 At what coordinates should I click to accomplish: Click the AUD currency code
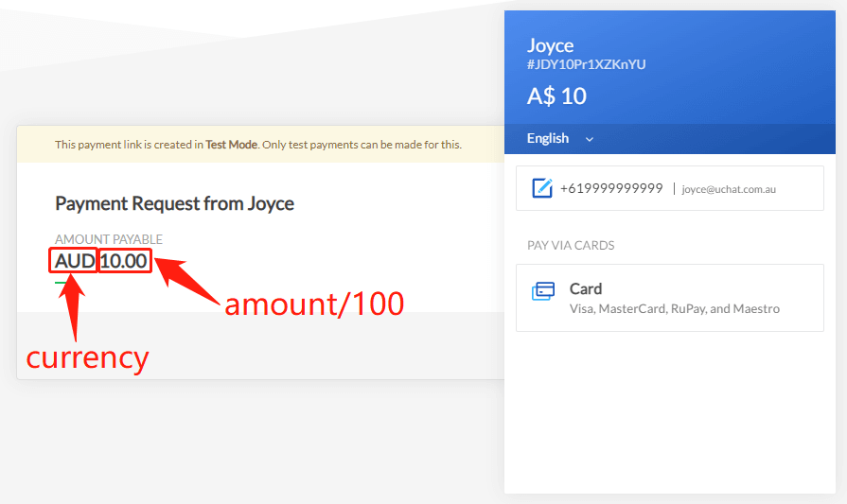pyautogui.click(x=75, y=261)
